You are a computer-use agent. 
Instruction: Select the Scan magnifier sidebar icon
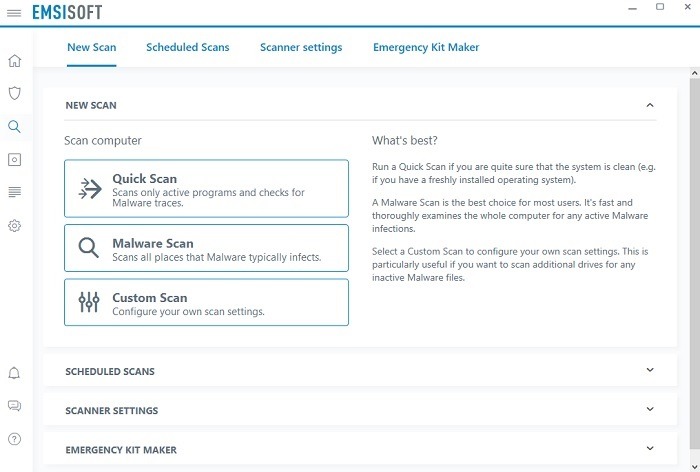14,126
